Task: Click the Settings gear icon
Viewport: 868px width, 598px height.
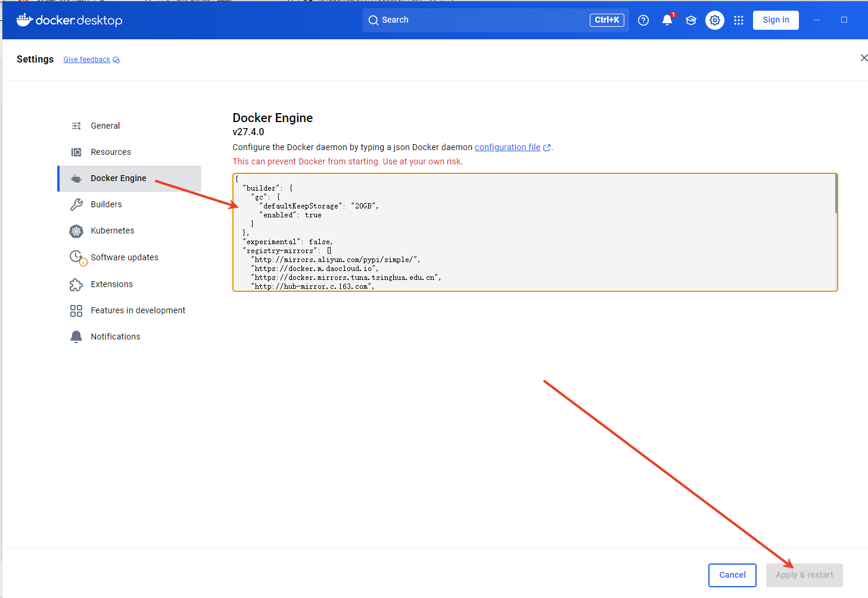Action: coord(715,20)
